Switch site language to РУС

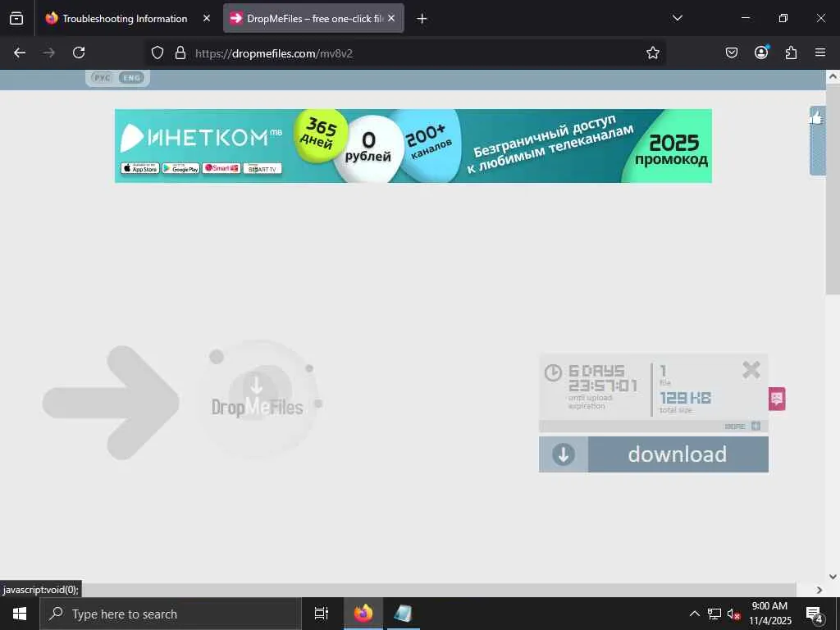click(x=103, y=78)
